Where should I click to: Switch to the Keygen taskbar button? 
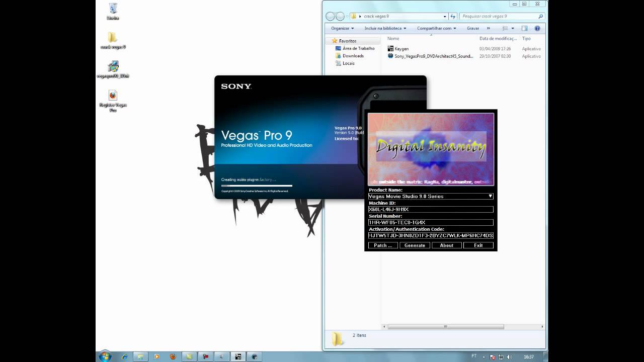238,356
